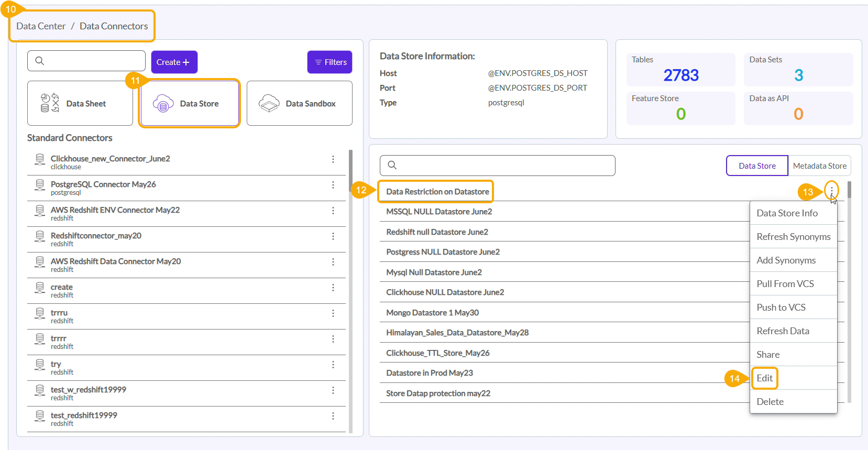Click search icon in connectors search box

[40, 61]
